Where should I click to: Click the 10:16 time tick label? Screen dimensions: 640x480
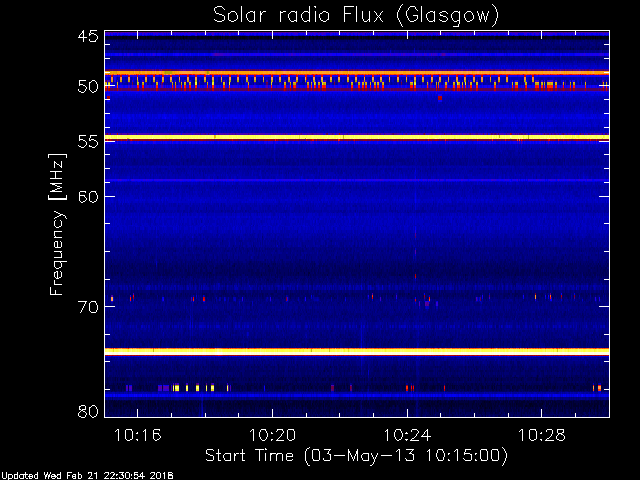[x=137, y=435]
